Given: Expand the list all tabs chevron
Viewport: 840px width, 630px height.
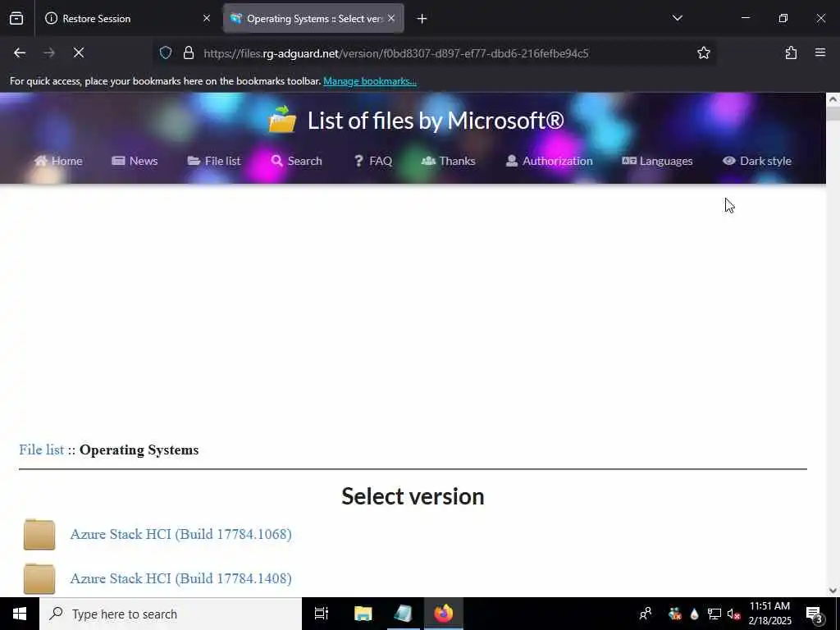Looking at the screenshot, I should pyautogui.click(x=677, y=18).
